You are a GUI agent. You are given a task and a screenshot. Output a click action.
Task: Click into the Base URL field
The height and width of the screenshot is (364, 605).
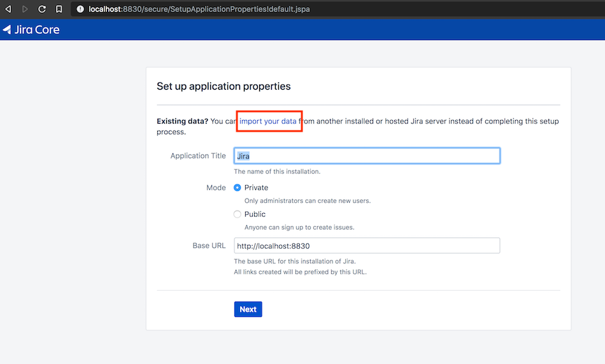click(x=367, y=246)
